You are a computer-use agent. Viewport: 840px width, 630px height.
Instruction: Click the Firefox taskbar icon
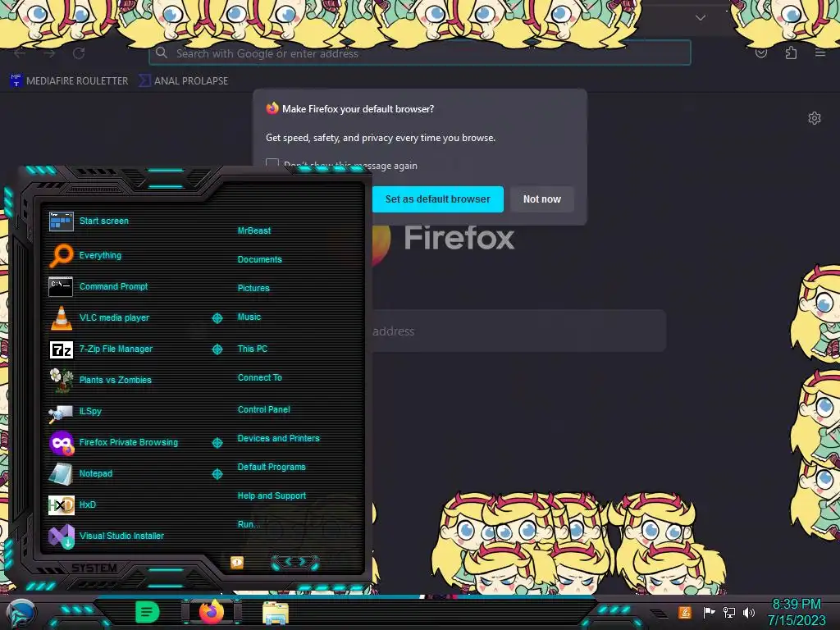[x=211, y=612]
